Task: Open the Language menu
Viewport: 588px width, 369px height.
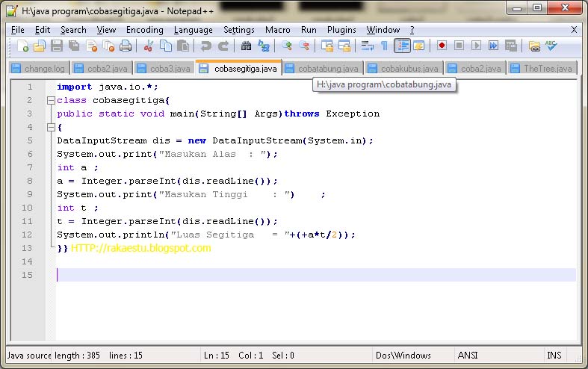Action: click(193, 30)
